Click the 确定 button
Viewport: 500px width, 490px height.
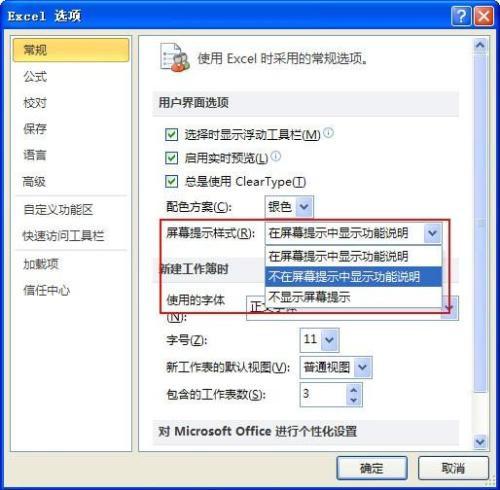pos(372,468)
